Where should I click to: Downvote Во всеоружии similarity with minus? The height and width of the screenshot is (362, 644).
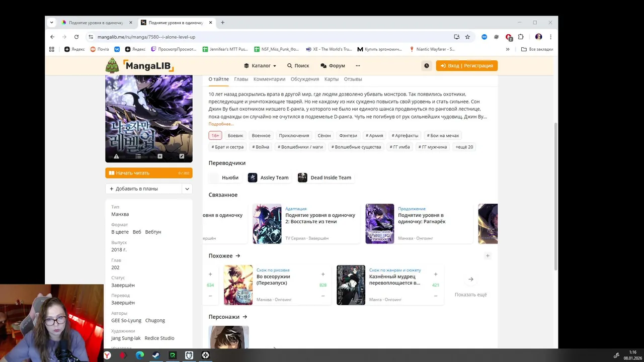pyautogui.click(x=323, y=296)
